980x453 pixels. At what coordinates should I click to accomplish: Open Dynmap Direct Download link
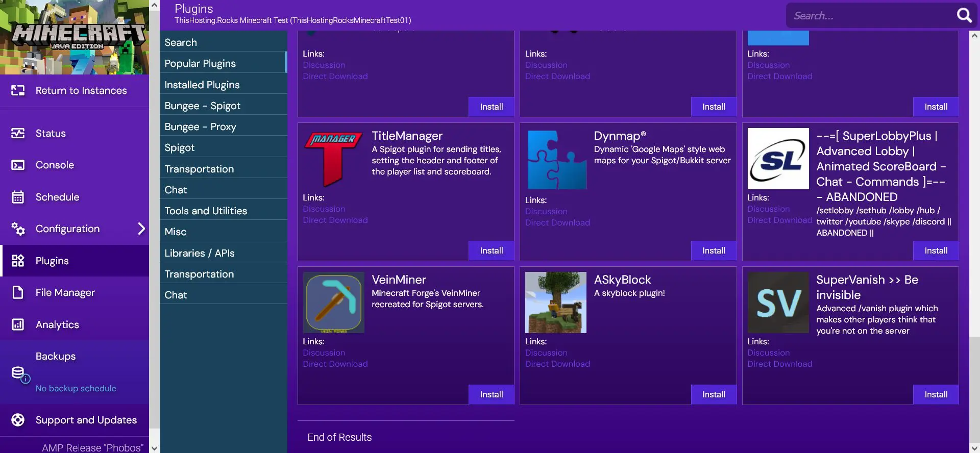tap(557, 222)
